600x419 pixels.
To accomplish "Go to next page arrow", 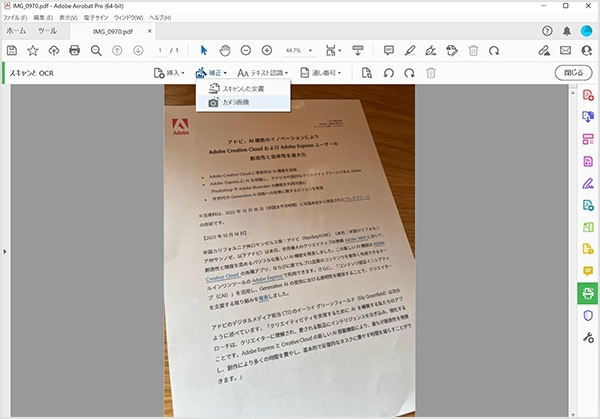I will tap(138, 50).
